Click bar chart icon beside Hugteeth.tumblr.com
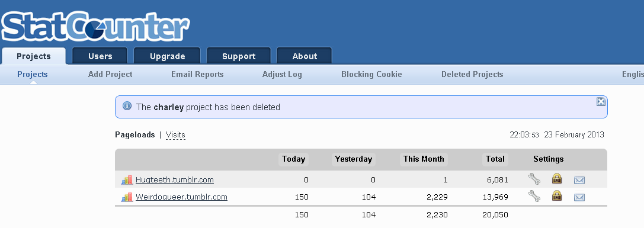644x228 pixels. point(127,179)
